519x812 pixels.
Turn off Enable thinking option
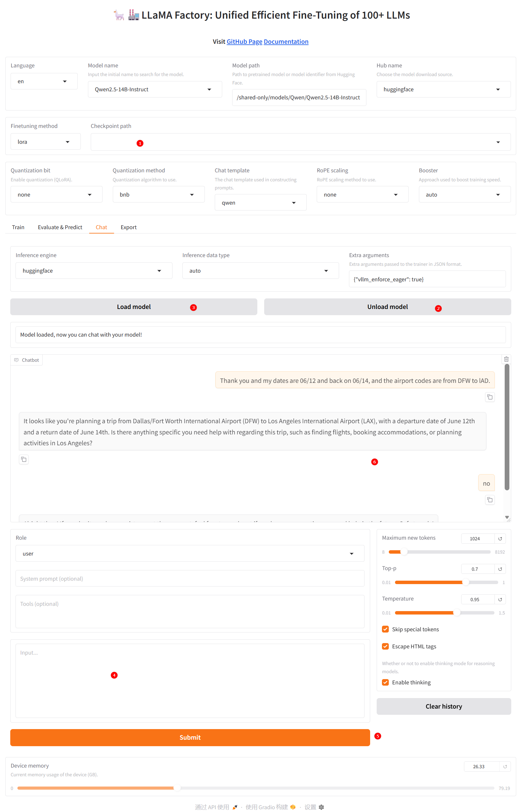(x=385, y=682)
